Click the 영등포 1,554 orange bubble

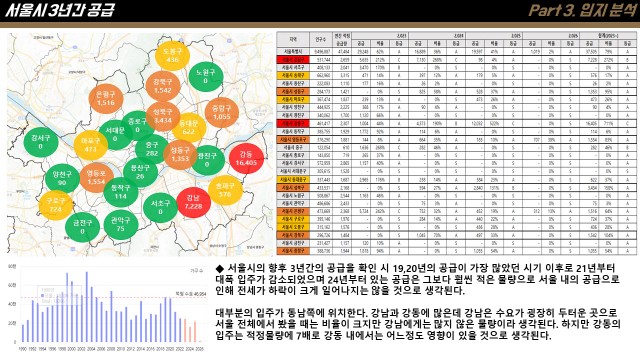click(96, 178)
